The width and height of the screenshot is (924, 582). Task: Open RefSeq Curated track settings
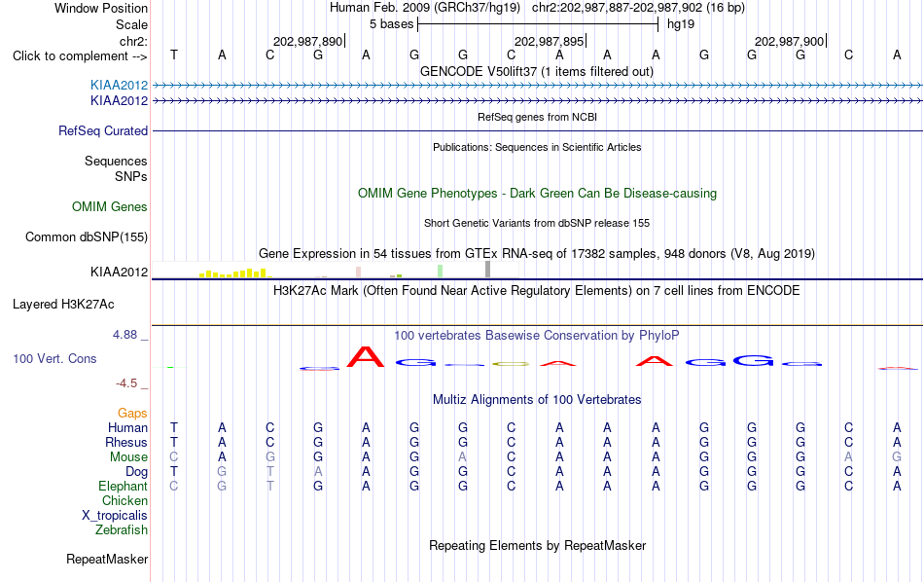103,131
